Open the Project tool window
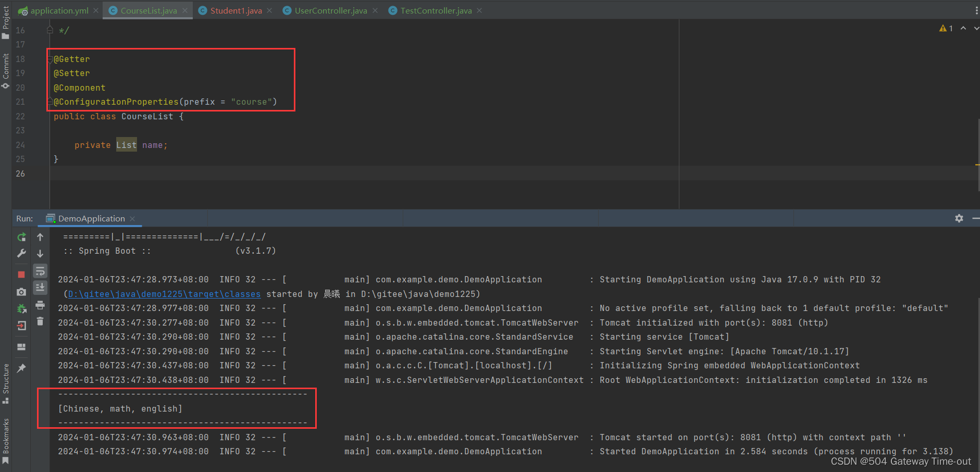 click(6, 22)
